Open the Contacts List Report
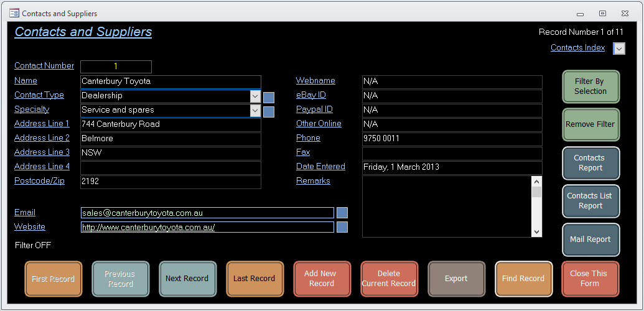Image resolution: width=644 pixels, height=311 pixels. click(x=590, y=201)
